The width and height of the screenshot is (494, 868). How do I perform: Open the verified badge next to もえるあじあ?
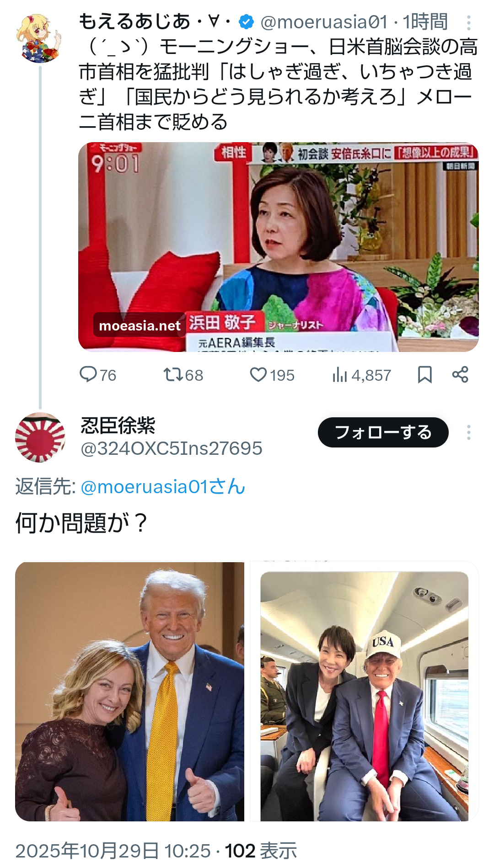(x=246, y=21)
